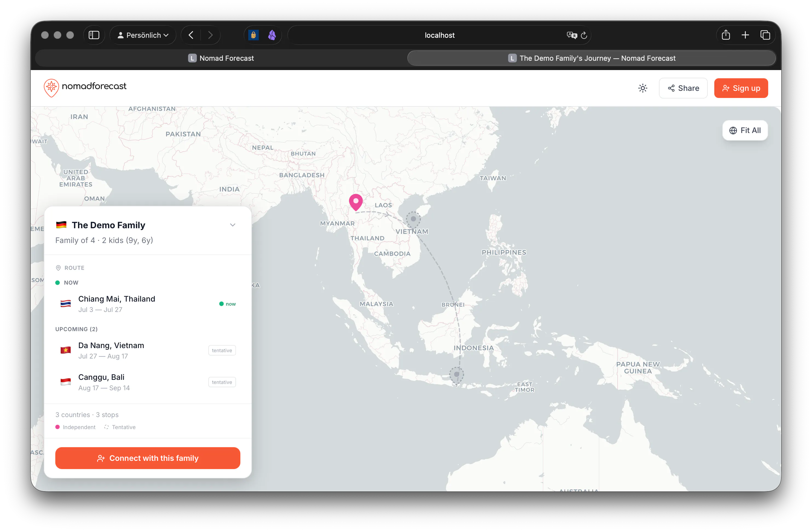Click the NOW green dot indicator

point(57,283)
